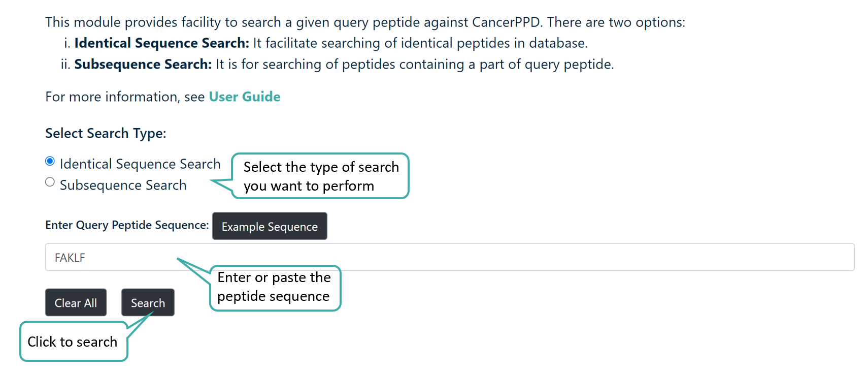This screenshot has height=369, width=868.
Task: Click the 'Click to search' callout box
Action: click(x=73, y=342)
